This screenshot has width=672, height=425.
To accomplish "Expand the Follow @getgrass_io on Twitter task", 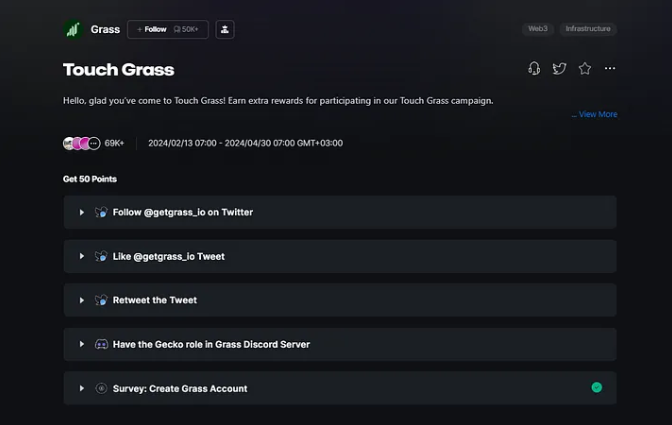I will 82,212.
